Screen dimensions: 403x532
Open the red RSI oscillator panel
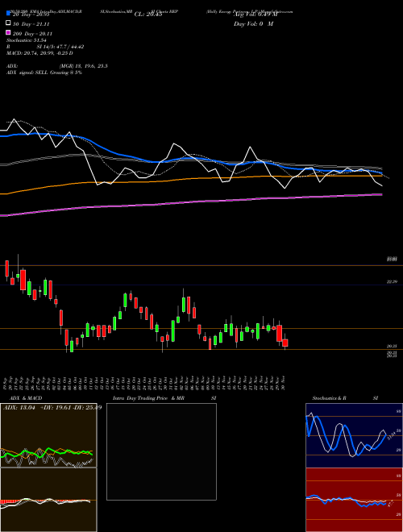(354, 500)
